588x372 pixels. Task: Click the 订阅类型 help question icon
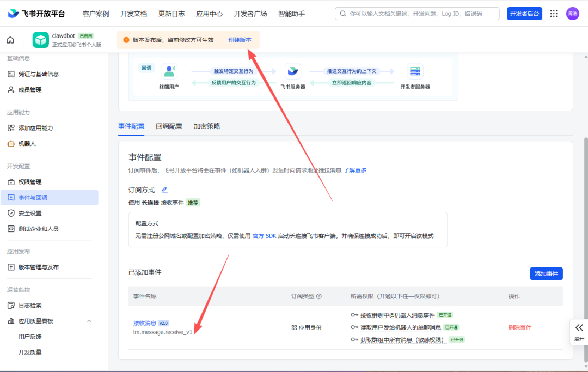pos(318,296)
